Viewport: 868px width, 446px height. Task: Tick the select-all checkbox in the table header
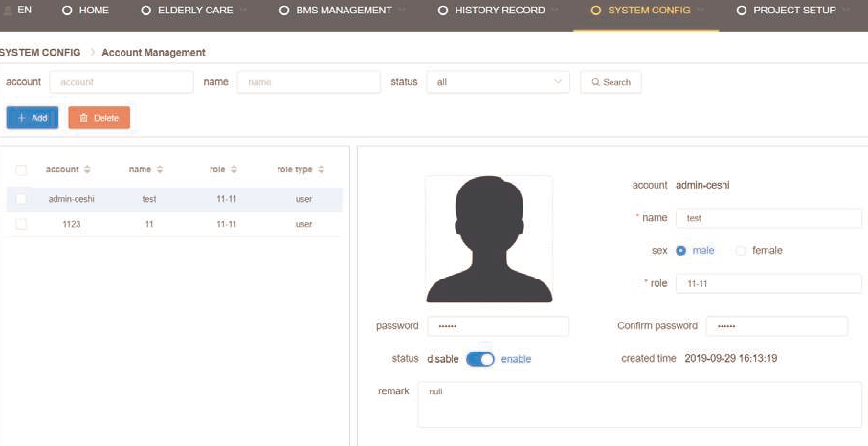click(21, 169)
